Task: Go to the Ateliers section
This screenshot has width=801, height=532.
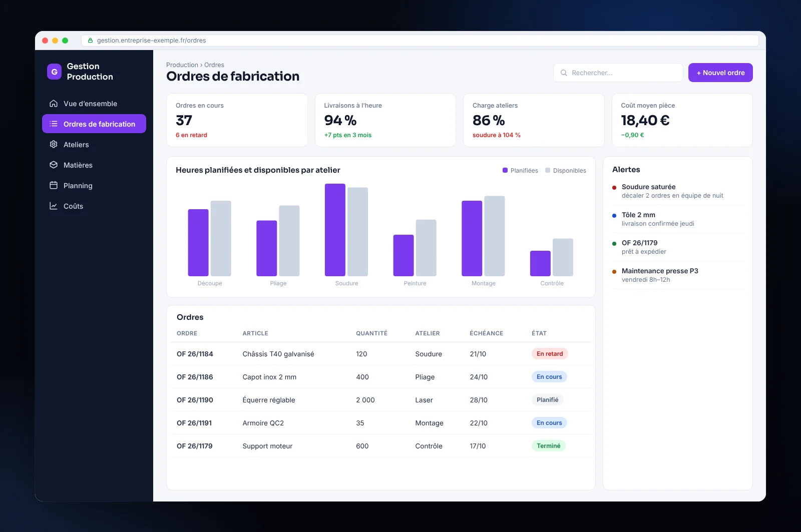Action: [x=94, y=145]
